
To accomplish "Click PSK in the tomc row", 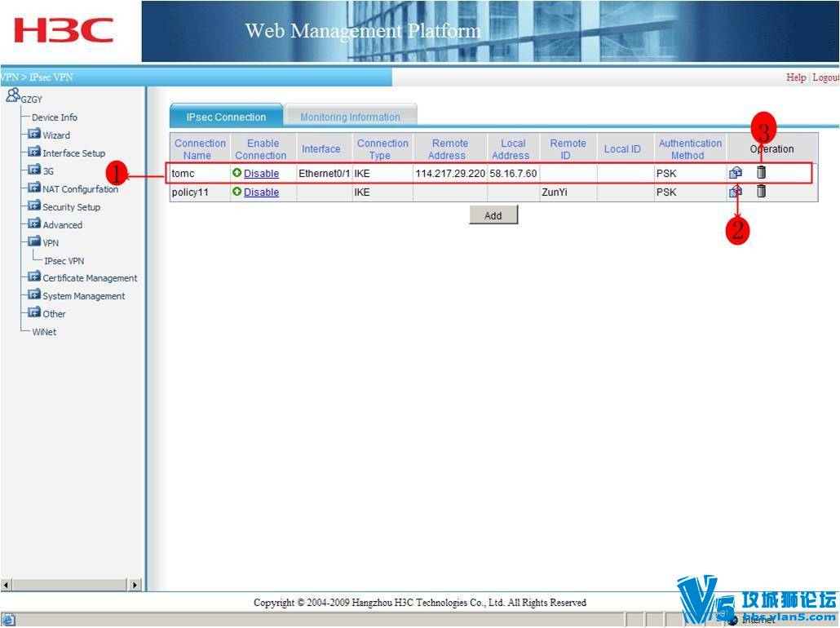I will [x=666, y=173].
